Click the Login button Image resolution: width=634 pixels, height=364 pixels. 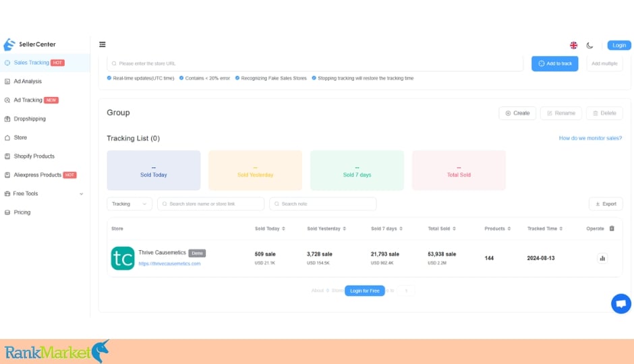pos(618,45)
